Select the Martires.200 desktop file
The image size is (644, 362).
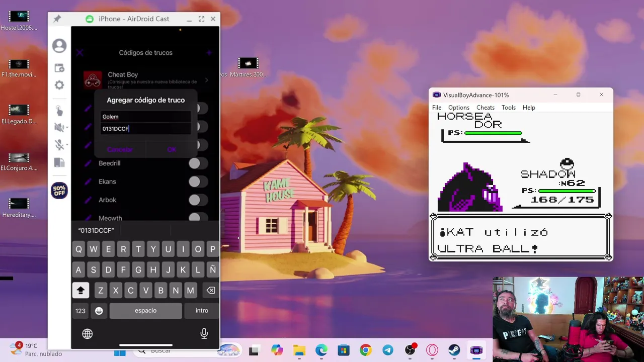tap(248, 68)
